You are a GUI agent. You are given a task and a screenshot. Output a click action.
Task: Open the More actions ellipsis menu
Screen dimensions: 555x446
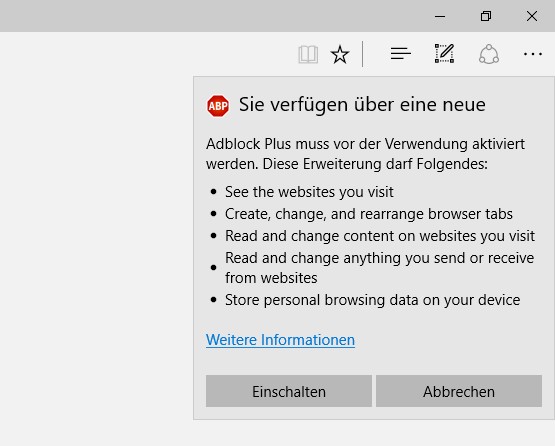point(533,54)
